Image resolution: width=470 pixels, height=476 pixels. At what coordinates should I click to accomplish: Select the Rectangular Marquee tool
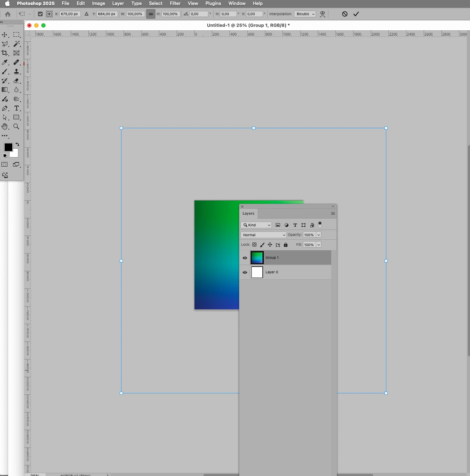[16, 35]
